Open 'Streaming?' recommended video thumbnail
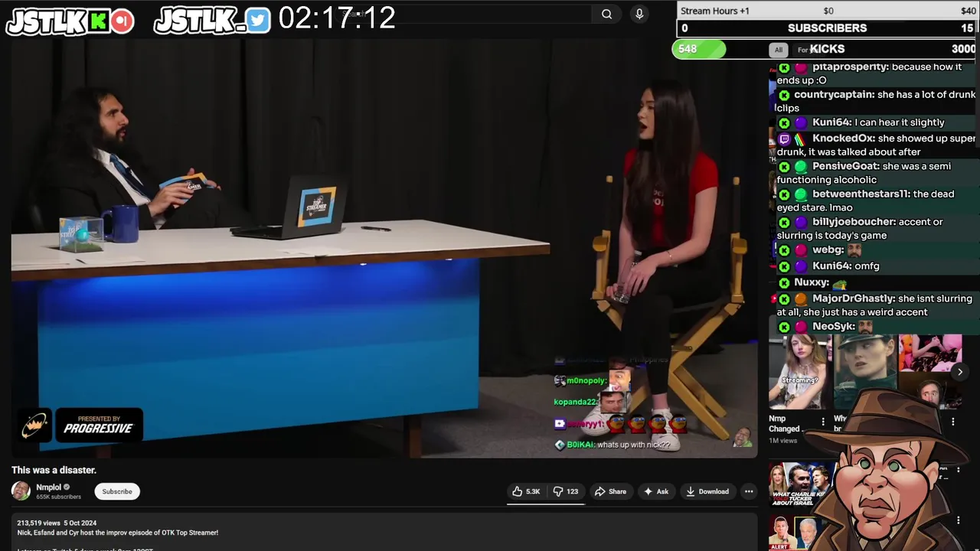The image size is (980, 551). pos(799,371)
